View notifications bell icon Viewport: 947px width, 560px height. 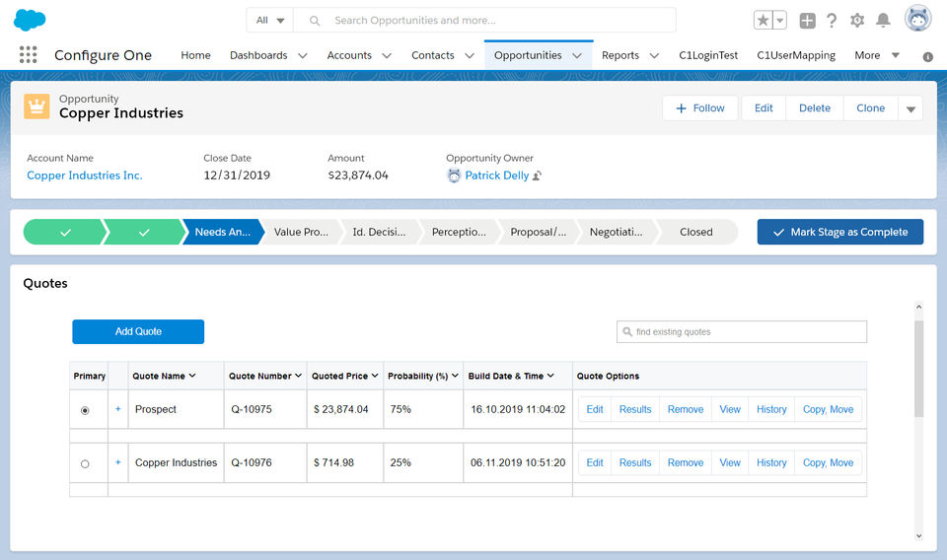point(883,21)
